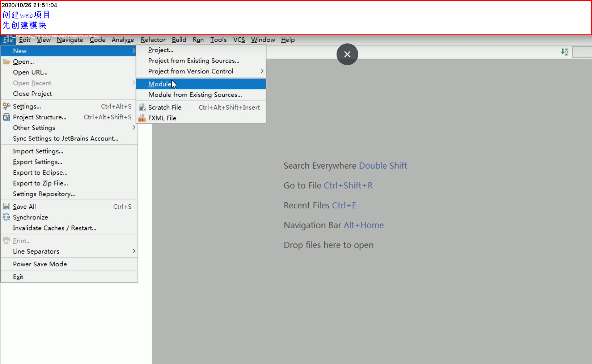Screen dimensions: 592x364
Task: Click the Ctrl+Shift+R shortcut hint
Action: [348, 186]
